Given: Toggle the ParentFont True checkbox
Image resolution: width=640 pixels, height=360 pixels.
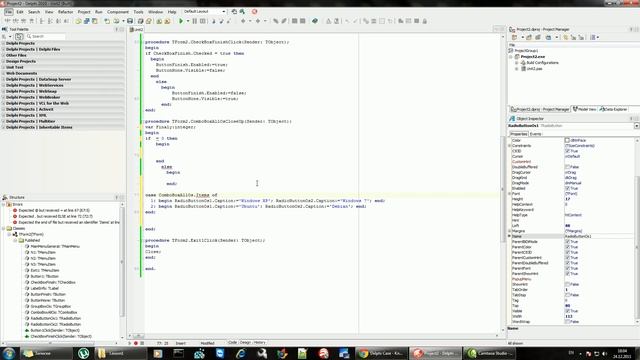Looking at the screenshot, I should pyautogui.click(x=567, y=268).
